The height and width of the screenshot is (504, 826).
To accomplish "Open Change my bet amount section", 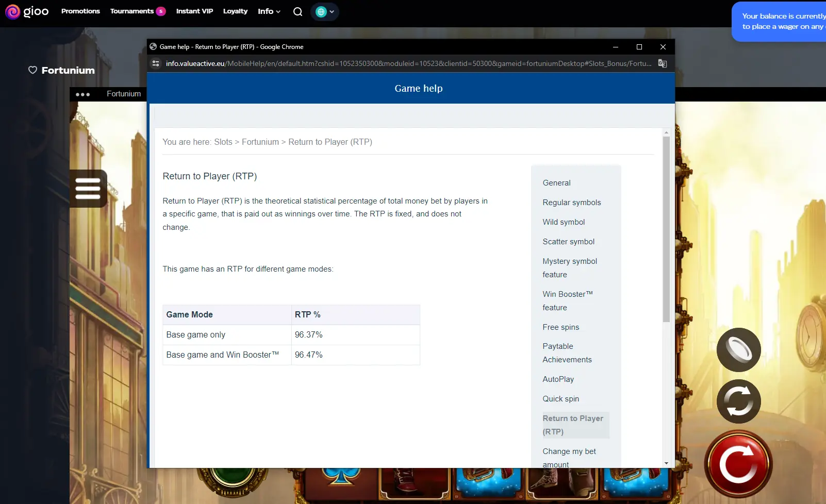I will (569, 458).
